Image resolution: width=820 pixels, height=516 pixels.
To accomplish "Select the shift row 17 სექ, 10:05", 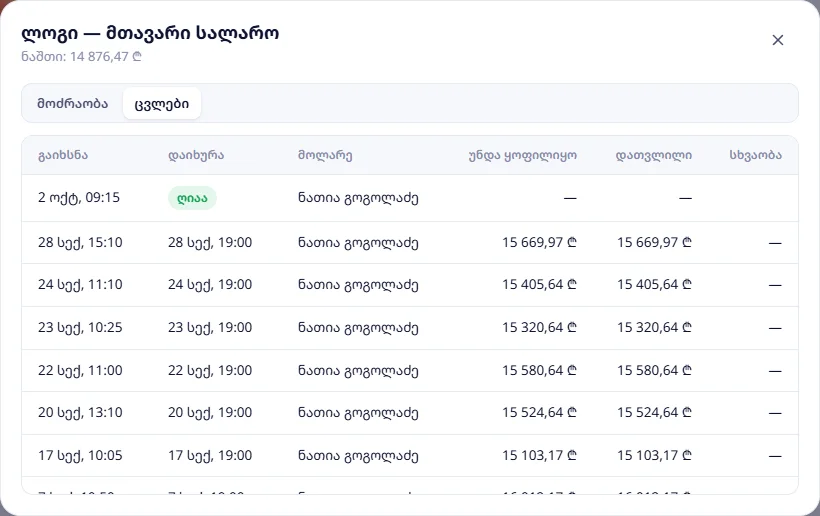I will pyautogui.click(x=410, y=455).
